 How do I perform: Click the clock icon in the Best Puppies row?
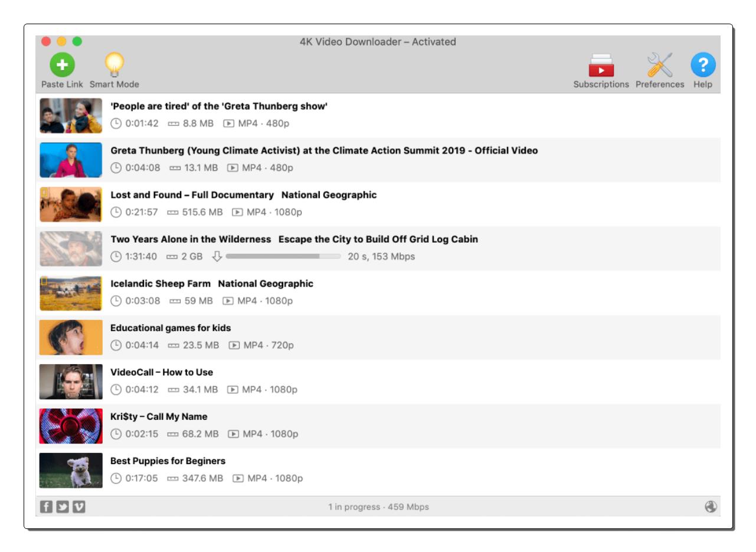coord(116,478)
